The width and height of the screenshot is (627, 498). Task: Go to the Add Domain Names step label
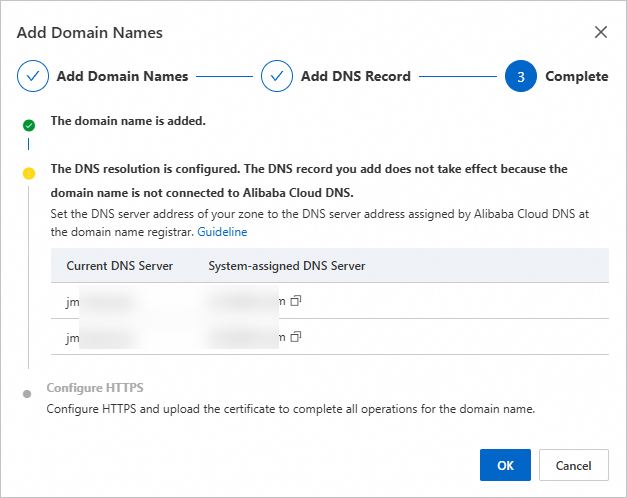[122, 76]
